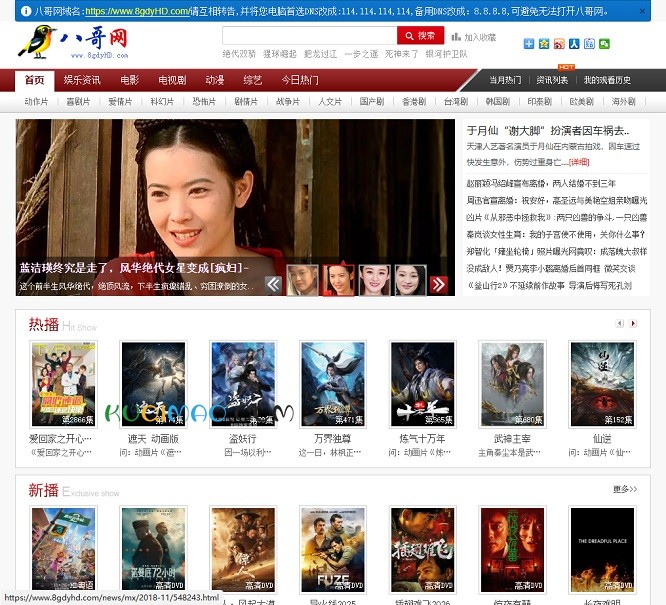Image resolution: width=666 pixels, height=605 pixels.
Task: Open the 动漫 menu item
Action: [x=214, y=80]
